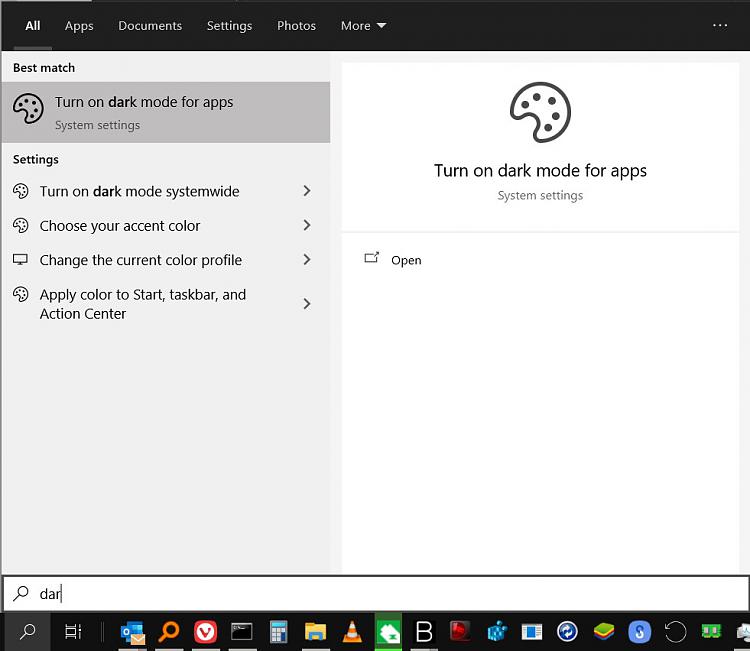Viewport: 750px width, 651px height.
Task: Expand arrow for Turn on dark mode systemwide
Action: point(307,191)
